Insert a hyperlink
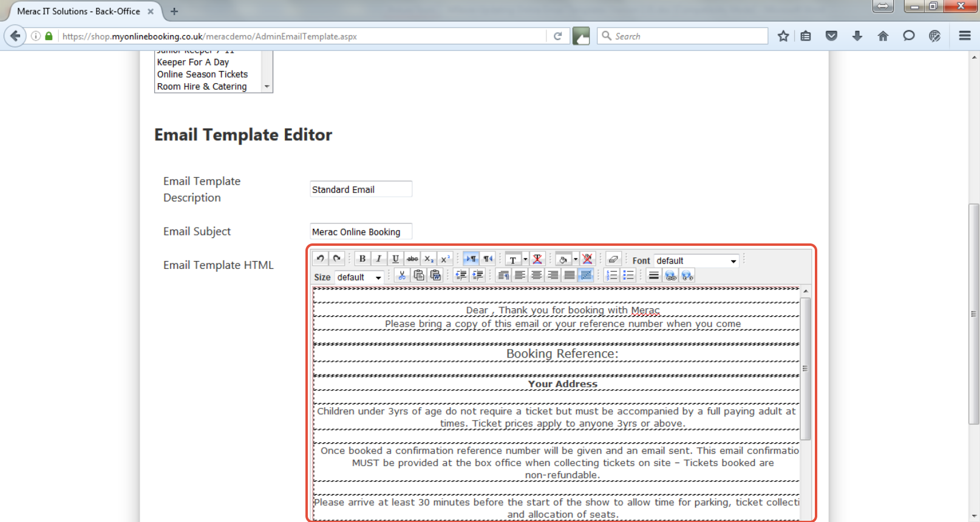 pos(670,276)
